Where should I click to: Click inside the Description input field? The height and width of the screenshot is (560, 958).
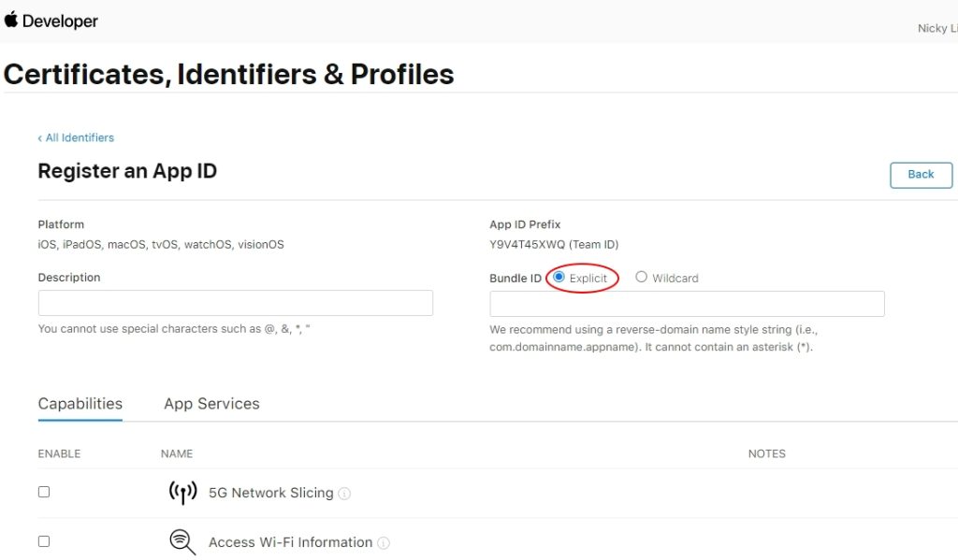(234, 302)
